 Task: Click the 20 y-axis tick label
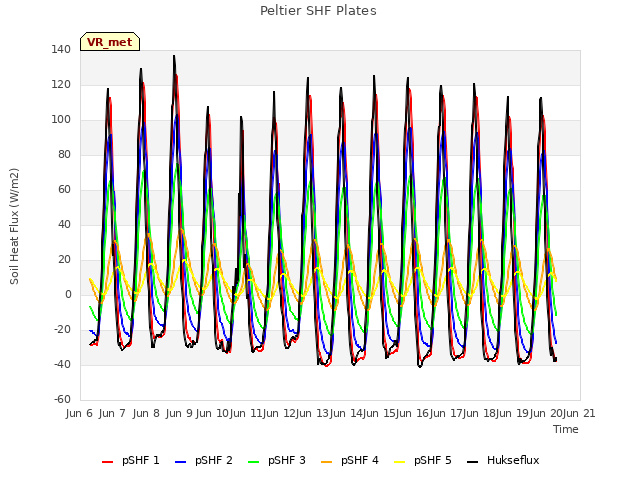point(64,260)
